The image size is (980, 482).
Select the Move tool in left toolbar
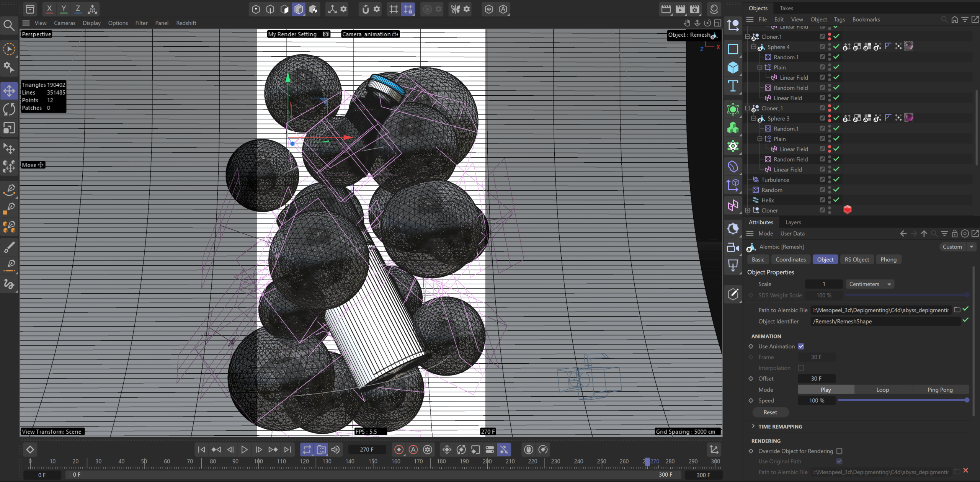(x=9, y=91)
